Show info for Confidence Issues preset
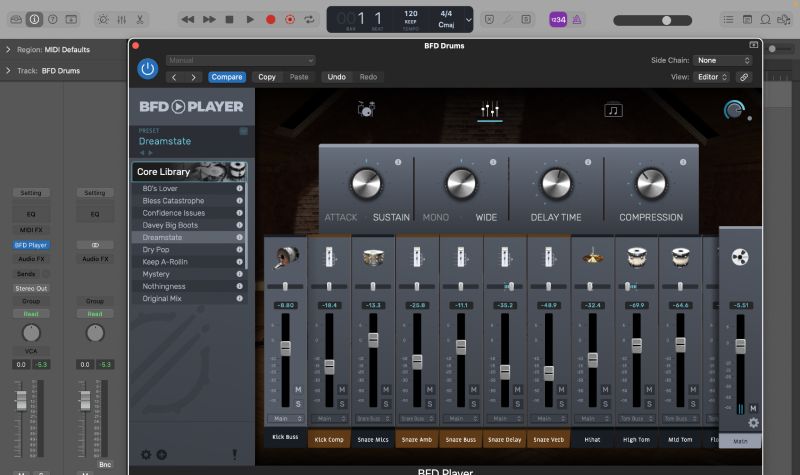Screen dimensions: 800x475 (x=239, y=213)
